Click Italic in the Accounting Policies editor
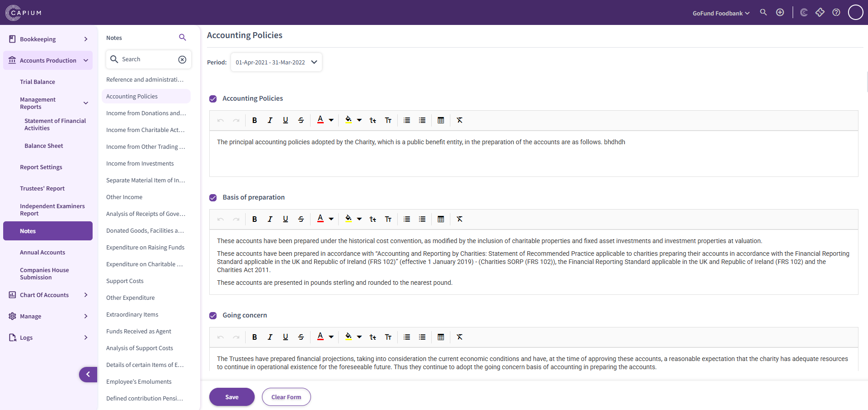 [x=270, y=120]
